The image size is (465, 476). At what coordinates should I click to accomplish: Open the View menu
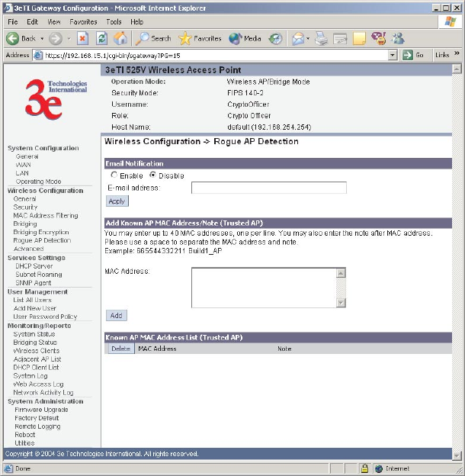click(54, 22)
